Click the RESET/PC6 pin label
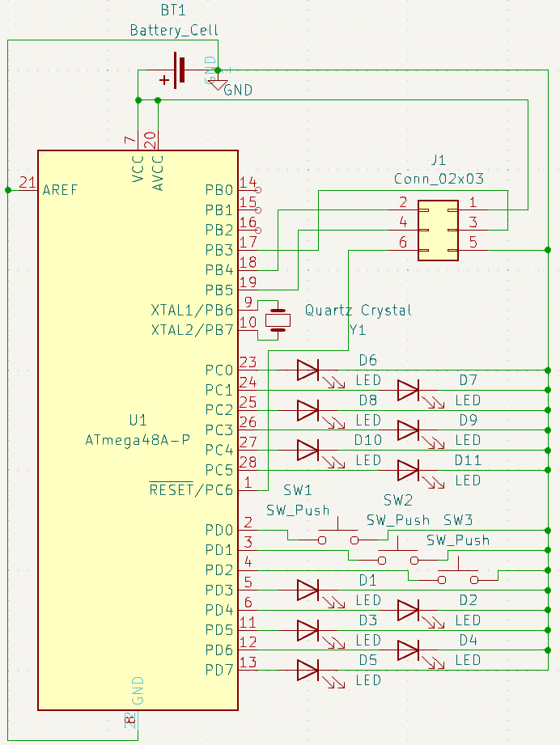This screenshot has width=560, height=745. [x=191, y=490]
